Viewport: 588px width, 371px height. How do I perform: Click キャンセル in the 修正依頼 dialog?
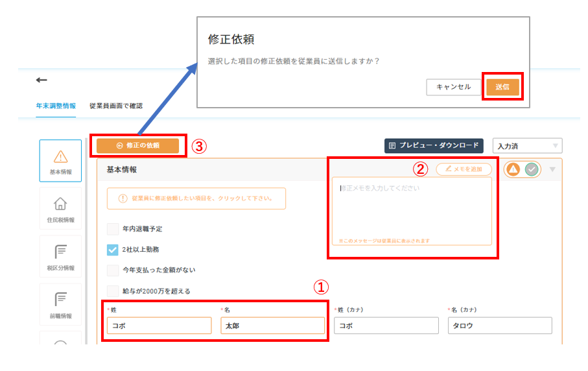point(453,87)
